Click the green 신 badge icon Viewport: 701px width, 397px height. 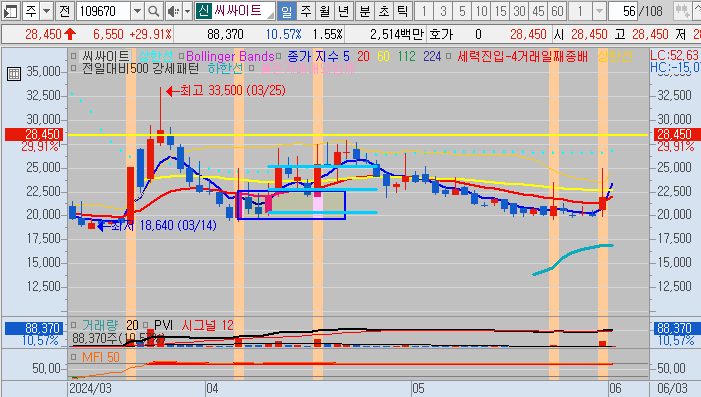click(x=203, y=11)
